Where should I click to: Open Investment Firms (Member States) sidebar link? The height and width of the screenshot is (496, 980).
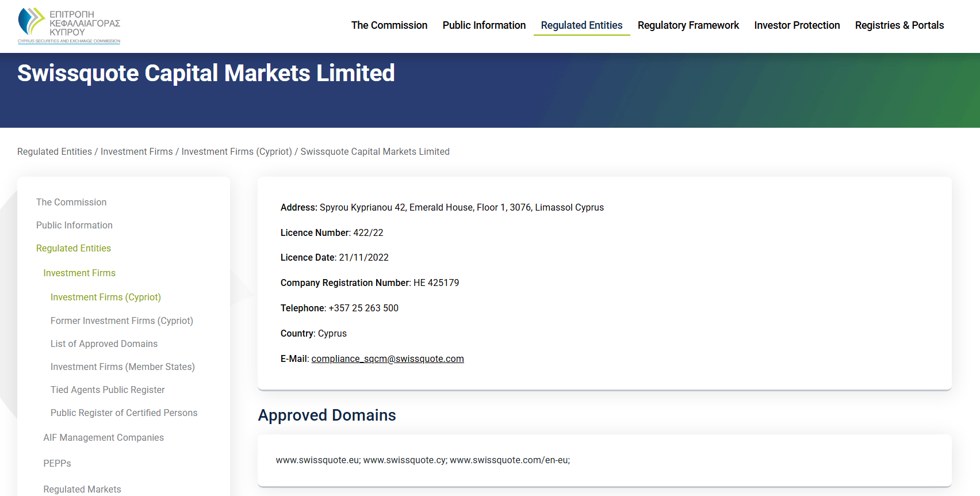point(122,367)
